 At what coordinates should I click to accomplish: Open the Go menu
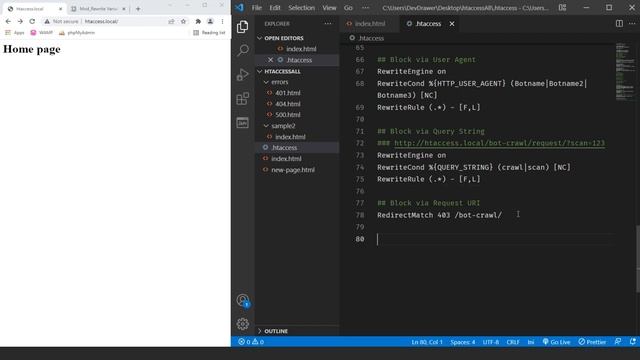click(348, 8)
